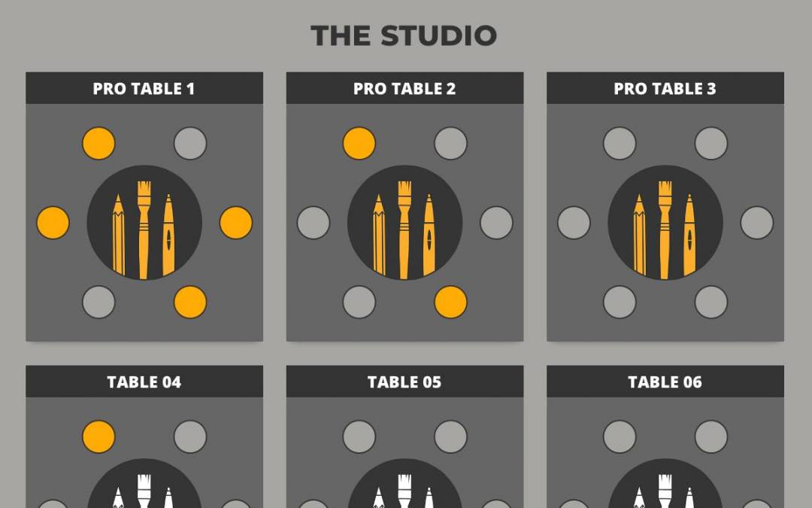Image resolution: width=812 pixels, height=508 pixels.
Task: Select the pencil icon in Pro Table 3's center
Action: 640,234
